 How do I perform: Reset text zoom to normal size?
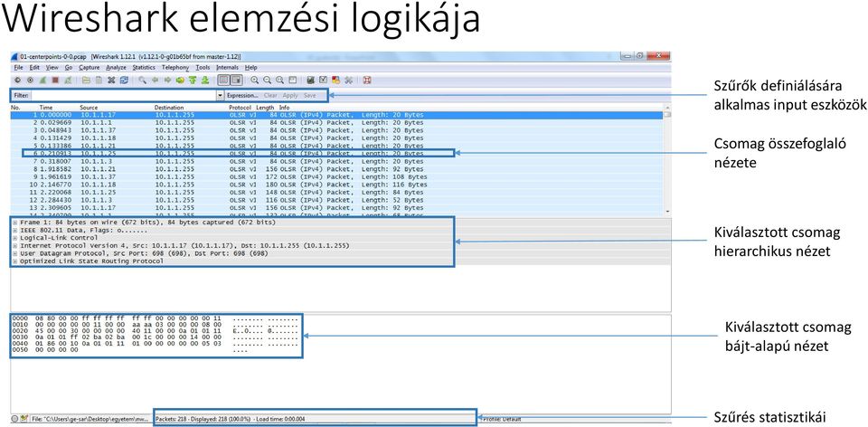(279, 81)
